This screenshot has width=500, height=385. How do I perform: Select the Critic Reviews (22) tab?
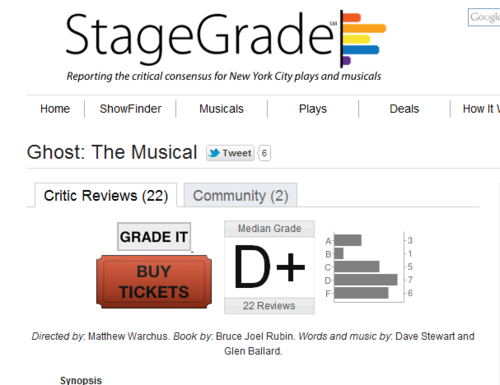106,195
